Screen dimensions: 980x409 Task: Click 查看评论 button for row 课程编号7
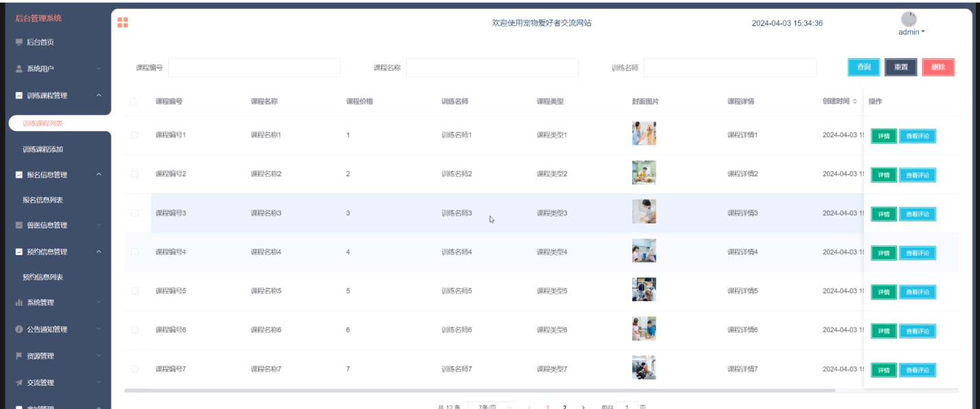point(917,370)
